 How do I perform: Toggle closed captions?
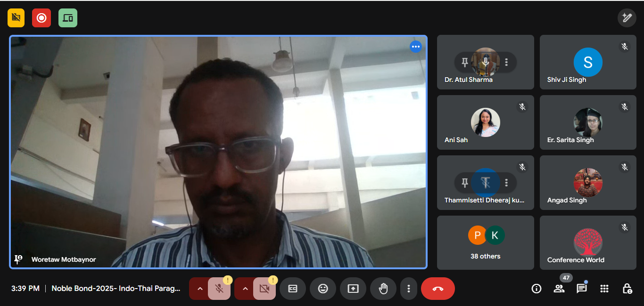point(293,289)
